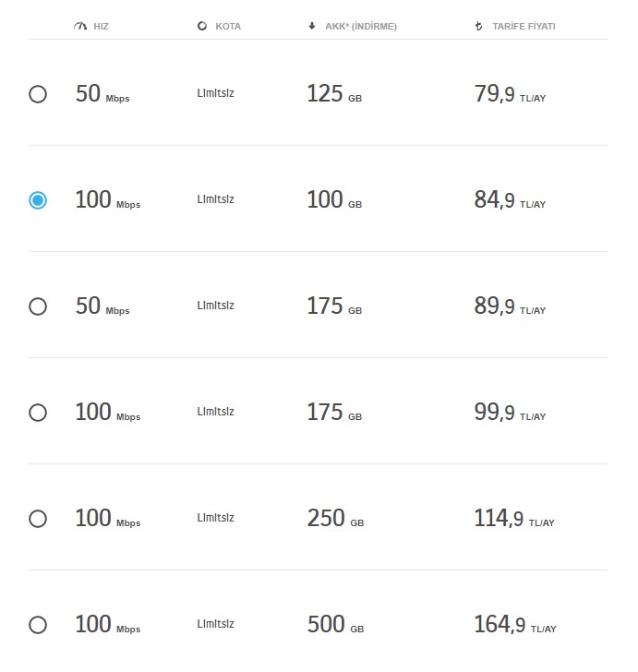638x672 pixels.
Task: Click the AKK* (İNDİRME) column header
Action: click(361, 27)
